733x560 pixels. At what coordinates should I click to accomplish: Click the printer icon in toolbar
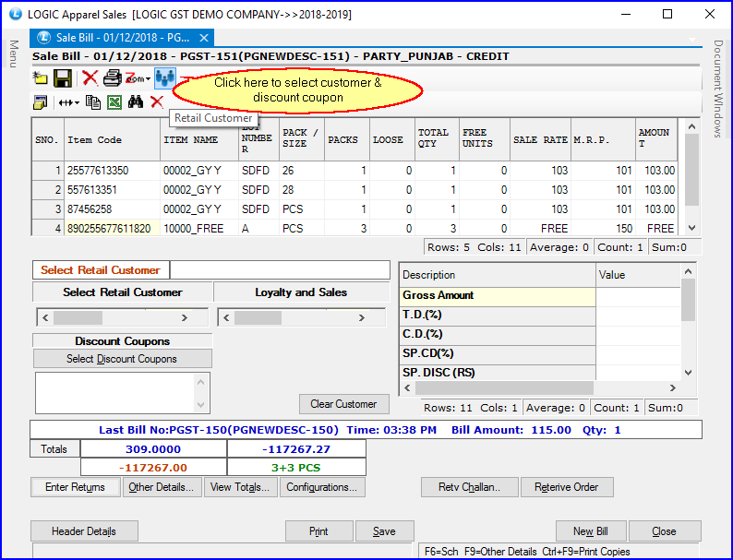pos(113,78)
